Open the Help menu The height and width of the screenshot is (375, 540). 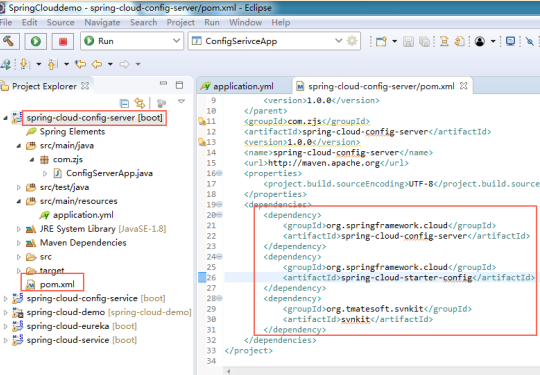(x=281, y=22)
